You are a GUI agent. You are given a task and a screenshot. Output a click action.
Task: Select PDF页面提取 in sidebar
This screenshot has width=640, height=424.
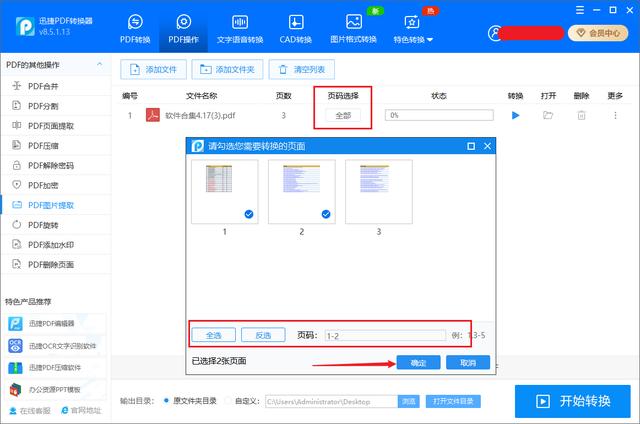click(x=56, y=126)
